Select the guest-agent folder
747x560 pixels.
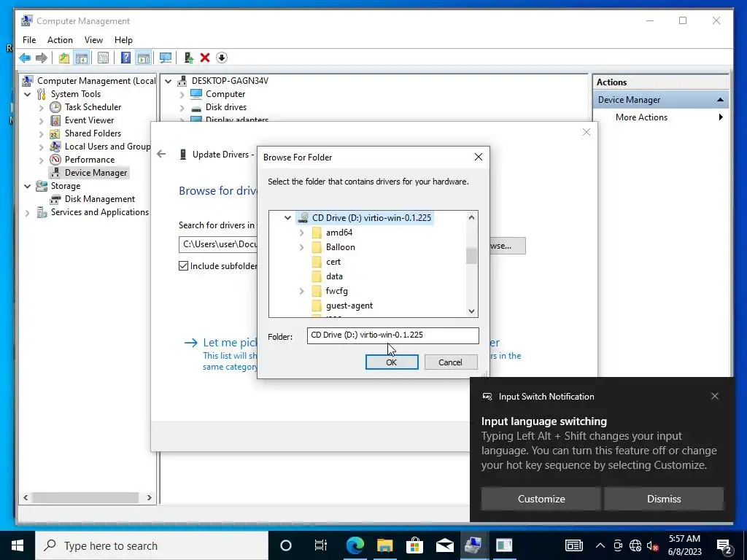coord(349,306)
